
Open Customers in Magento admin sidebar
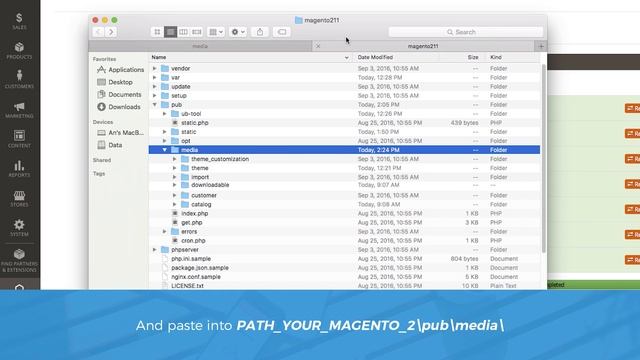click(x=19, y=80)
